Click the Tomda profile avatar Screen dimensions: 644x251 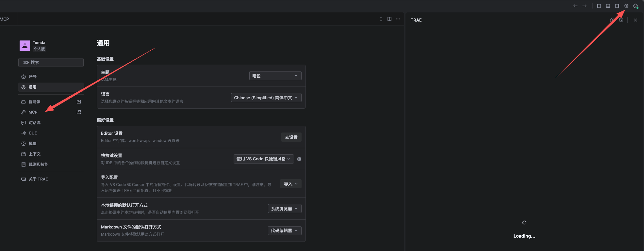click(25, 46)
